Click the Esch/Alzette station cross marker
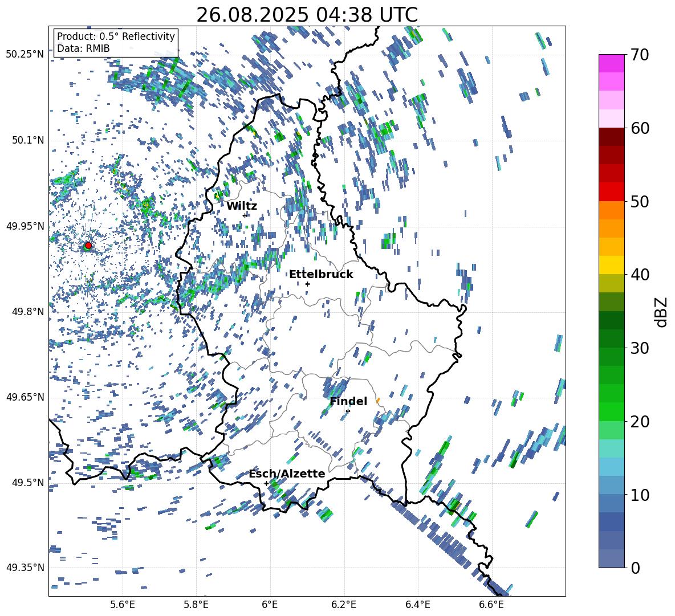This screenshot has width=675, height=616. pyautogui.click(x=266, y=483)
